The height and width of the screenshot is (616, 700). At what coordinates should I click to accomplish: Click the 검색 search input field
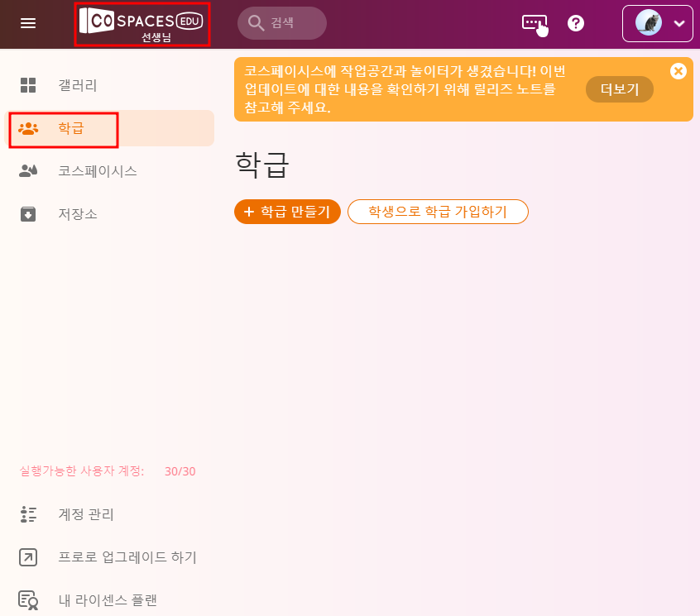pos(285,23)
